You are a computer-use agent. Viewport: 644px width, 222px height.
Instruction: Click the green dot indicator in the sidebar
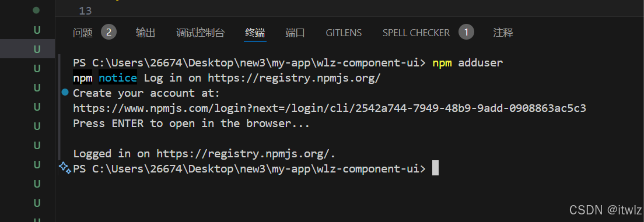(36, 10)
